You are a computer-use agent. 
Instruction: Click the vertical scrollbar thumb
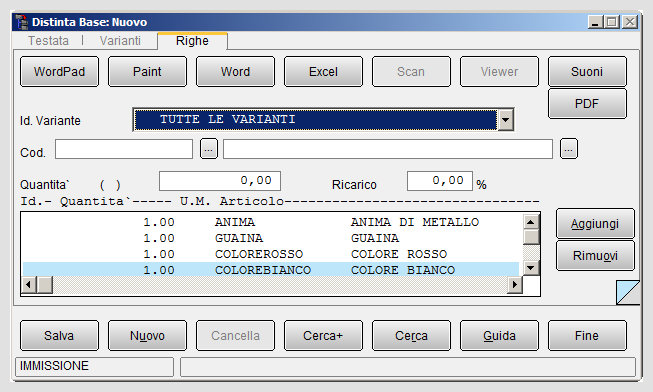[531, 237]
